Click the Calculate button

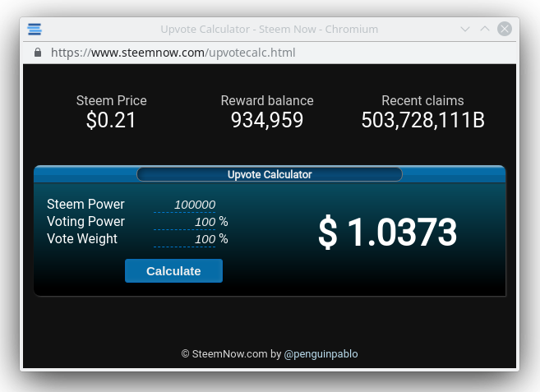pyautogui.click(x=173, y=270)
